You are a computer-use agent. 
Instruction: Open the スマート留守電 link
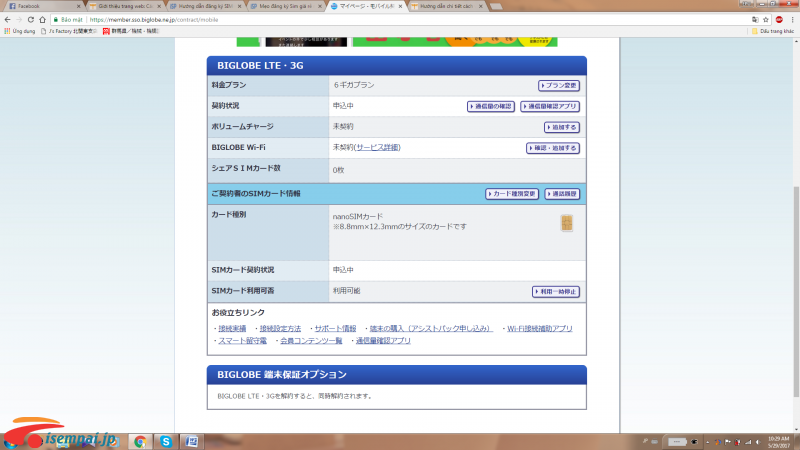(x=242, y=341)
